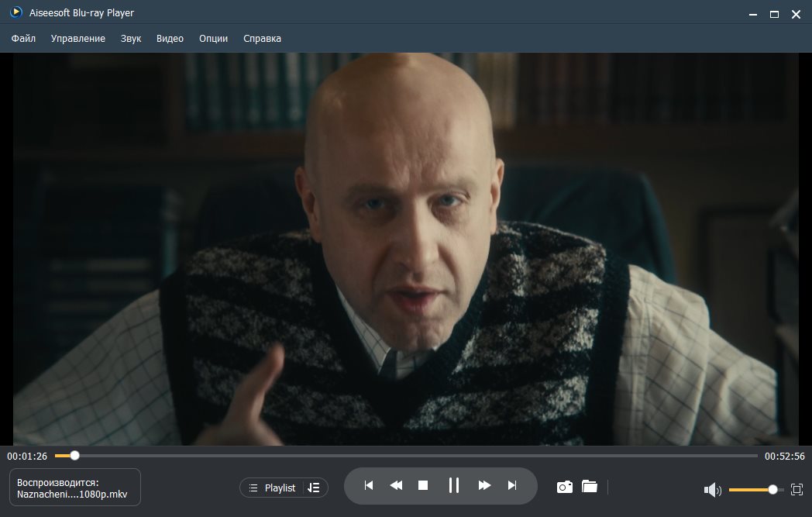Open the Справка menu
The width and height of the screenshot is (812, 517).
point(262,38)
